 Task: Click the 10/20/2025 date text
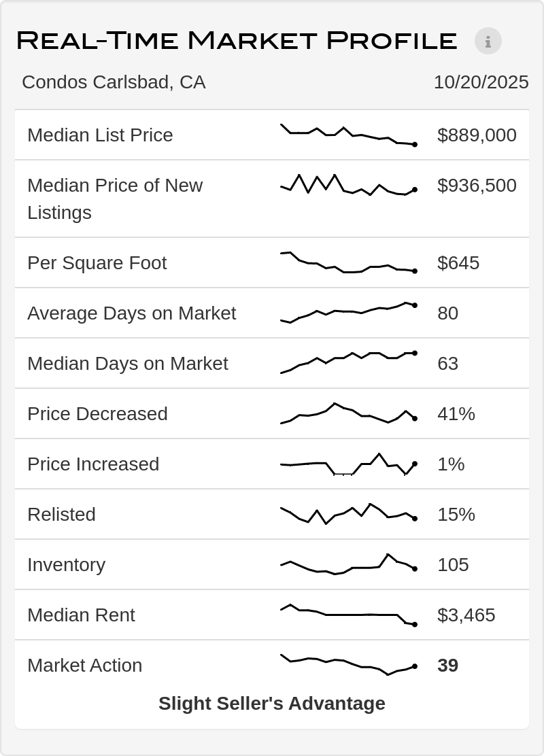coord(481,82)
